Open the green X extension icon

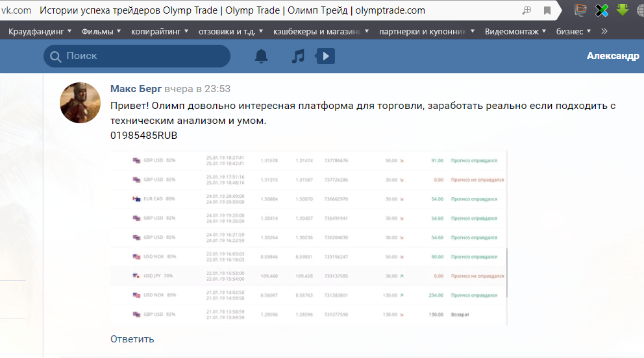602,10
